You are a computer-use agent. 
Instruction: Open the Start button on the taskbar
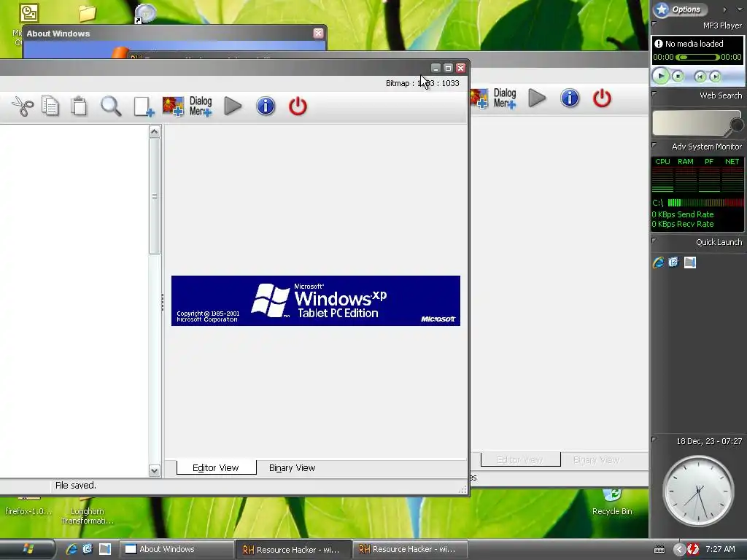[27, 549]
